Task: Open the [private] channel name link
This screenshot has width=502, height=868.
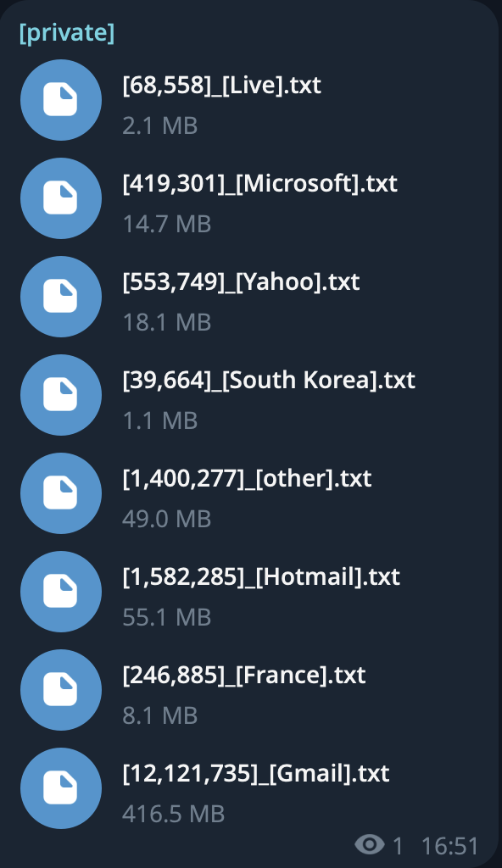Action: 67,33
